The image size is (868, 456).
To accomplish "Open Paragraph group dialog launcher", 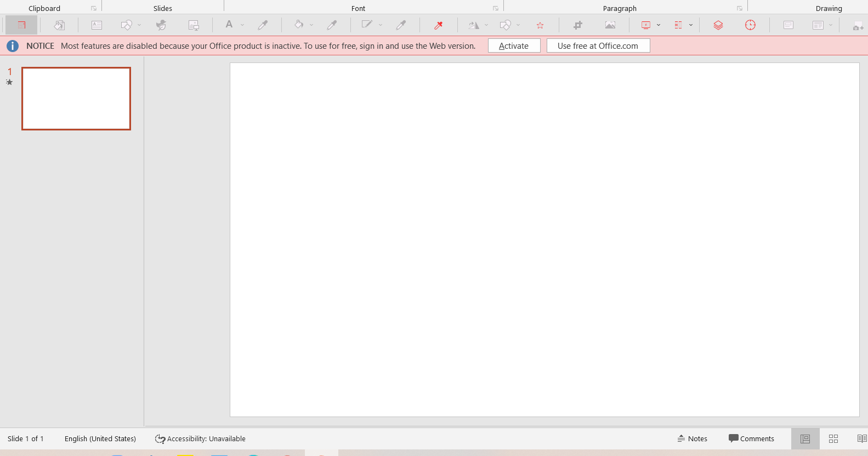I will [740, 8].
